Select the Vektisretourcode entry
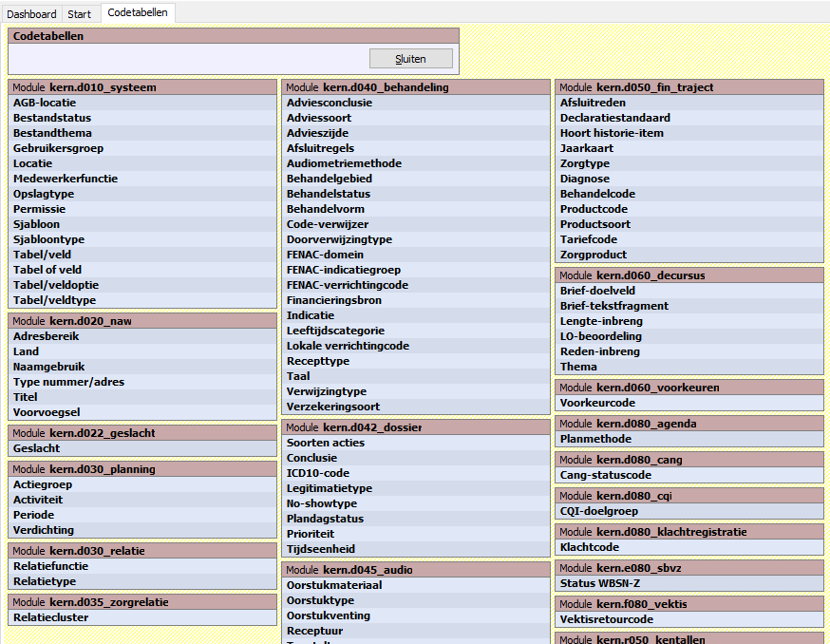Screen dimensions: 830x644 pyautogui.click(x=607, y=619)
